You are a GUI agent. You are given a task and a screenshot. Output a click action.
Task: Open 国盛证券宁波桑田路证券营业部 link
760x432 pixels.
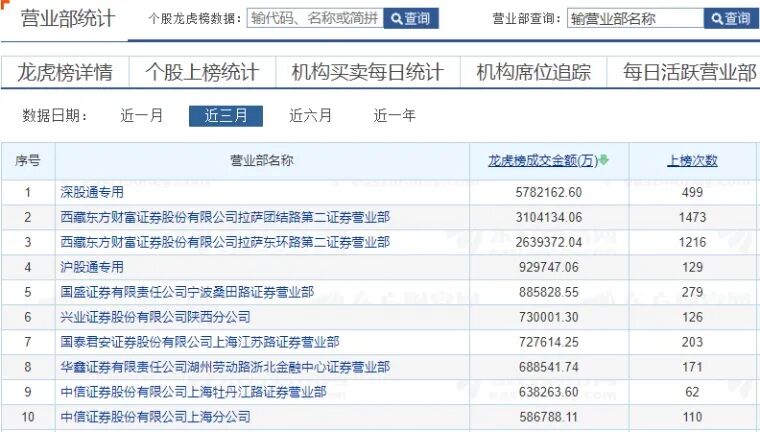187,292
